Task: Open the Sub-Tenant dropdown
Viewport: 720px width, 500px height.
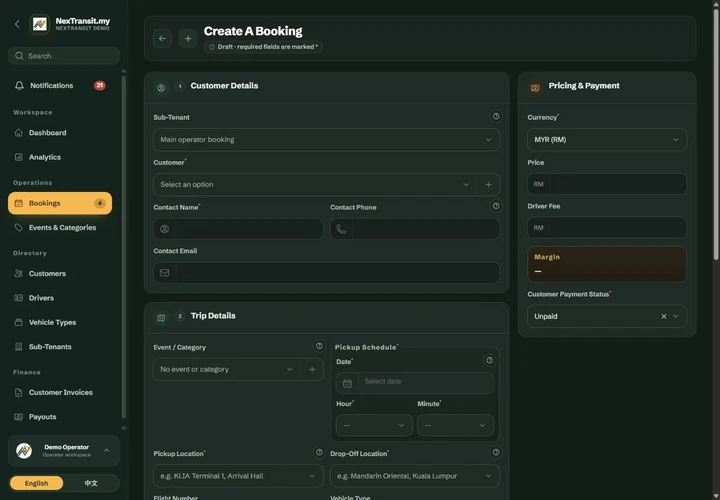Action: click(326, 140)
